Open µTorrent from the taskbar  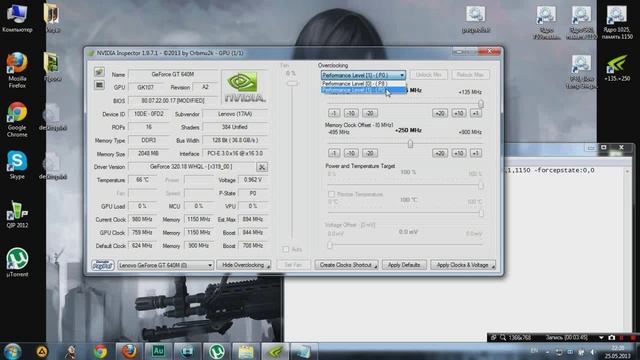pos(216,351)
